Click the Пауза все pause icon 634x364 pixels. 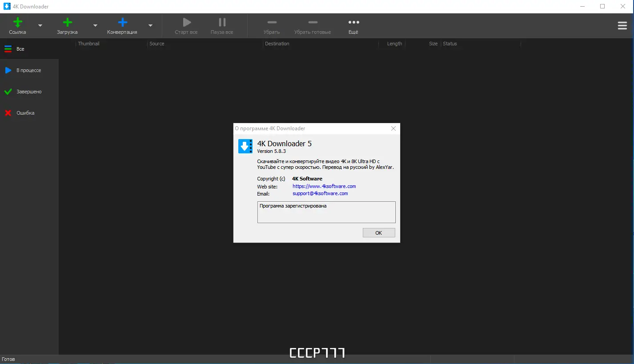(x=222, y=22)
